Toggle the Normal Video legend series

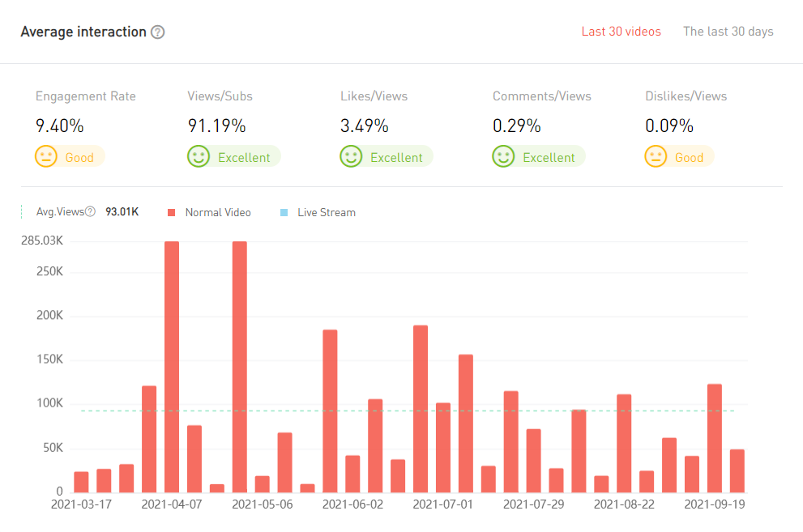click(x=217, y=213)
